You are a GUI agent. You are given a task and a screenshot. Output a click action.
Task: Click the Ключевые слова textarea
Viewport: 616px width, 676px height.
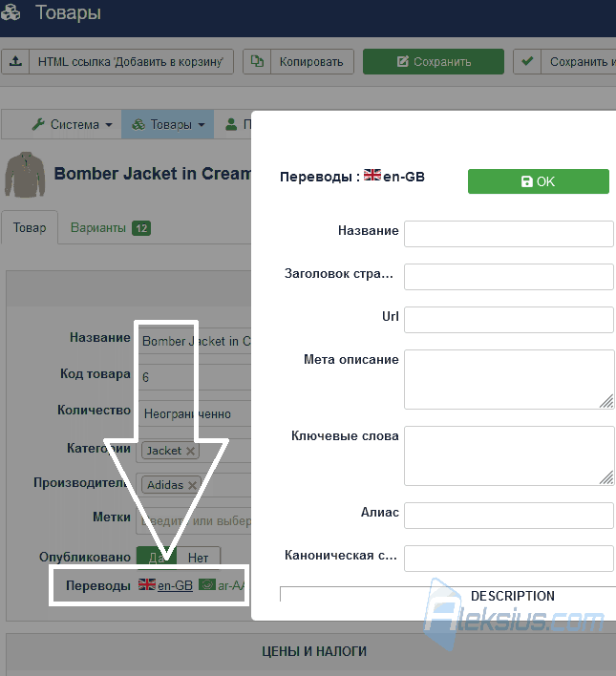pyautogui.click(x=509, y=456)
